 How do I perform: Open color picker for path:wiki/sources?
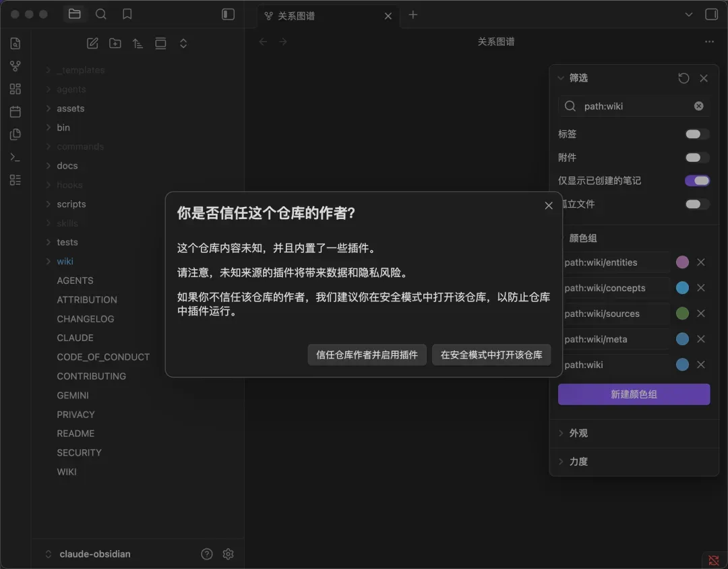click(x=682, y=313)
